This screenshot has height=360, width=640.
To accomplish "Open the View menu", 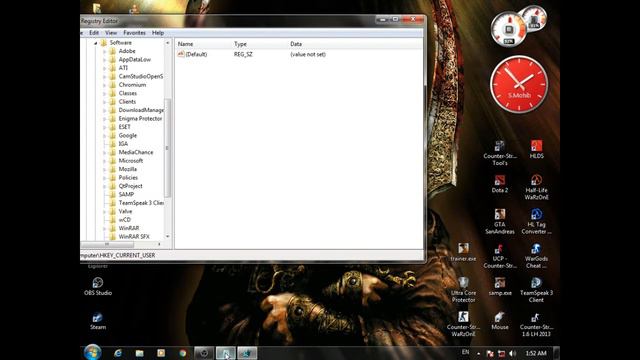I will pyautogui.click(x=111, y=33).
